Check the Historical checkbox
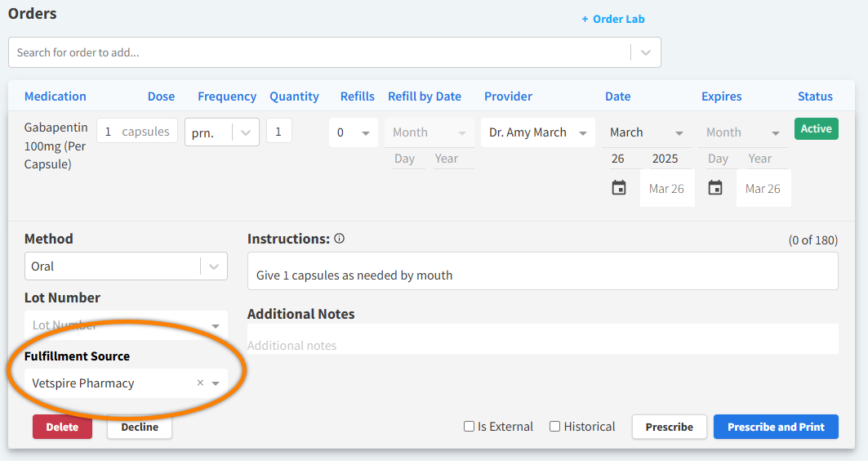Viewport: 868px width, 461px height. pyautogui.click(x=555, y=427)
